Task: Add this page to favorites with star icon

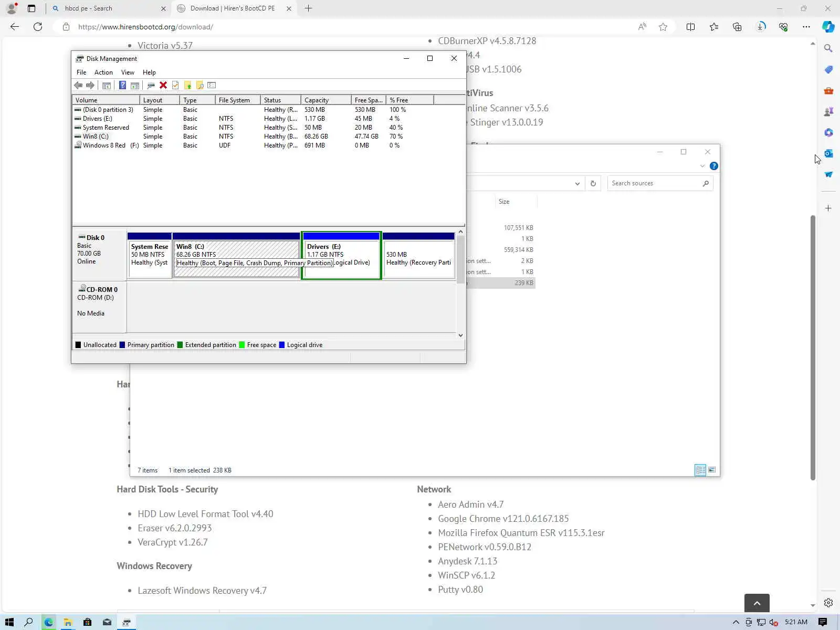Action: pyautogui.click(x=663, y=27)
